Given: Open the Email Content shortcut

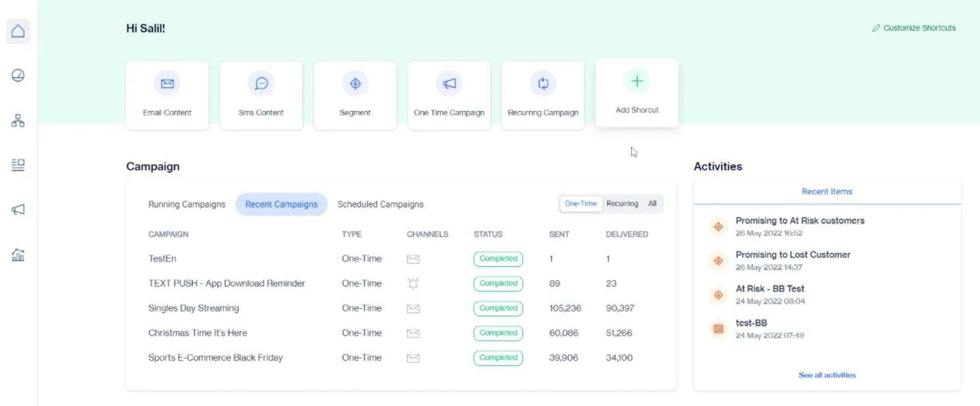Looking at the screenshot, I should click(167, 95).
